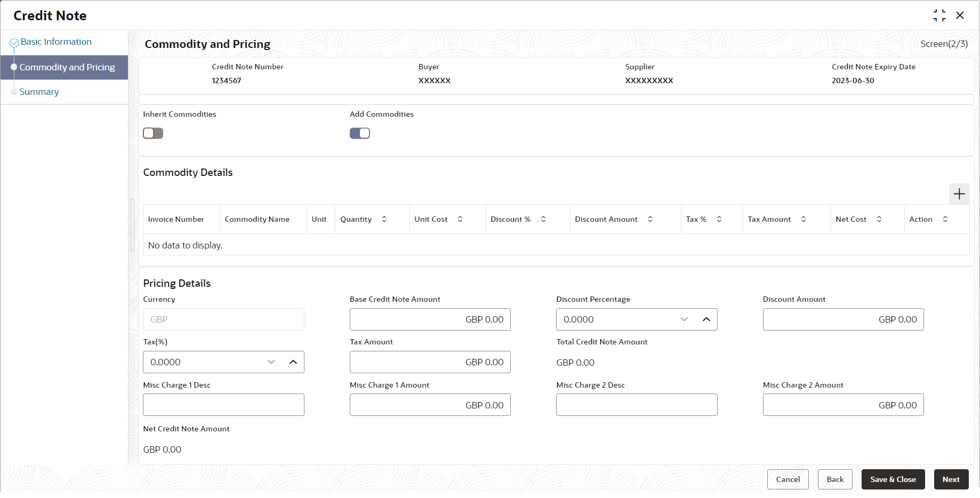Focus the Base Credit Note Amount field

coord(430,319)
